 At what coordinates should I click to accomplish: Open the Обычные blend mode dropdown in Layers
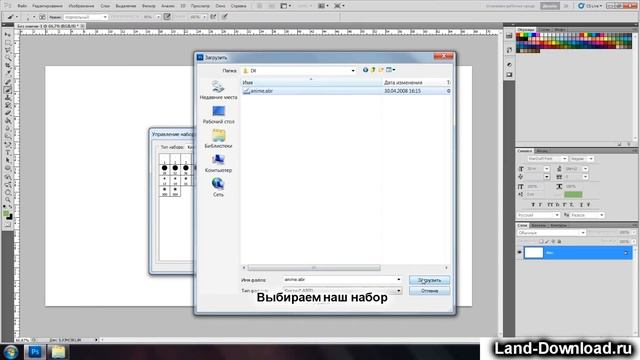click(x=551, y=233)
